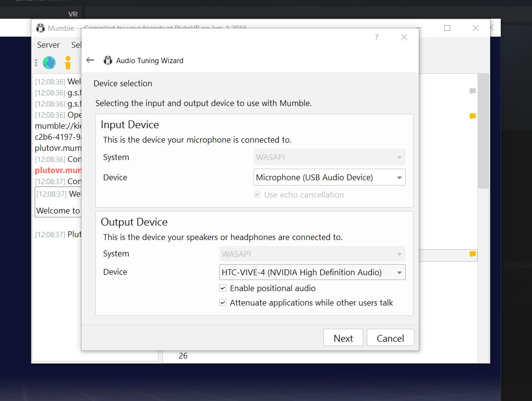
Task: Click the Next button
Action: coord(344,337)
